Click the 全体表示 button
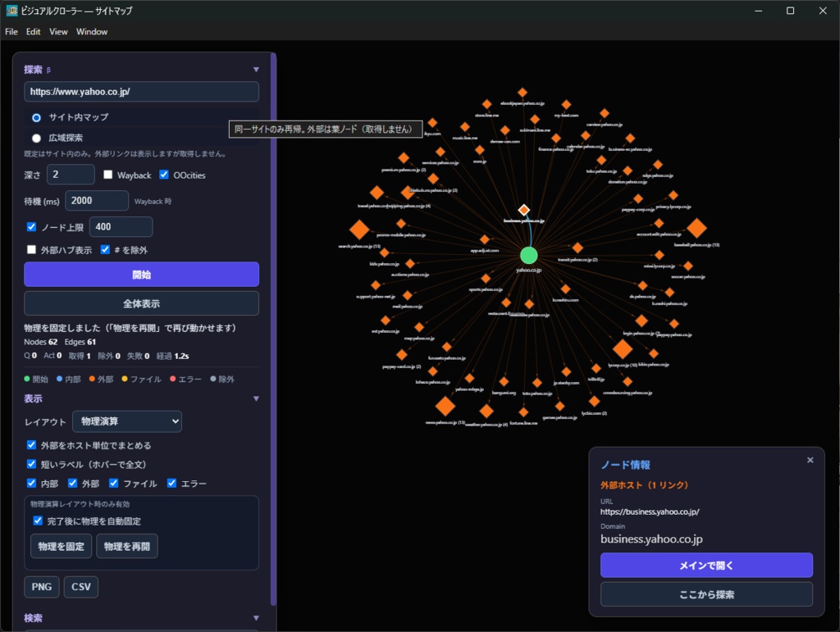 [x=141, y=303]
